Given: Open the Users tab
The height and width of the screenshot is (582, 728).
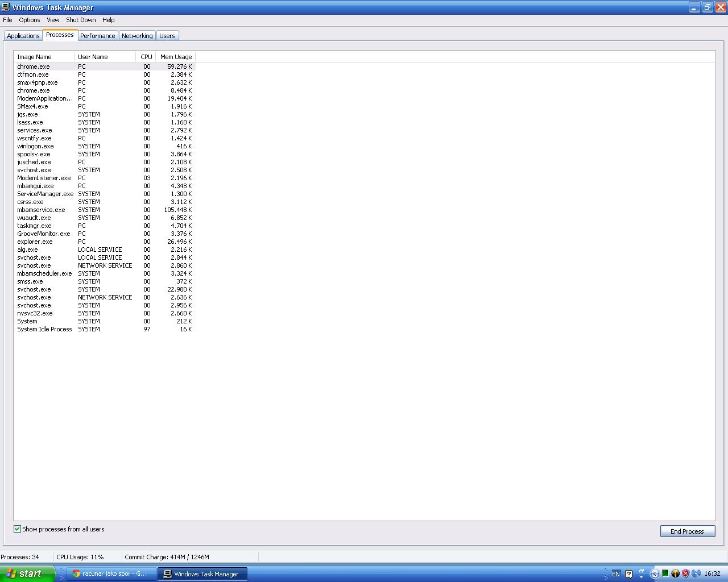Looking at the screenshot, I should [x=167, y=36].
